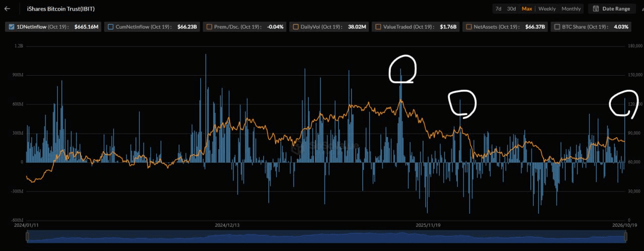Viewport: 644px width, 251px height.
Task: Select the Max time range tab
Action: coord(527,9)
